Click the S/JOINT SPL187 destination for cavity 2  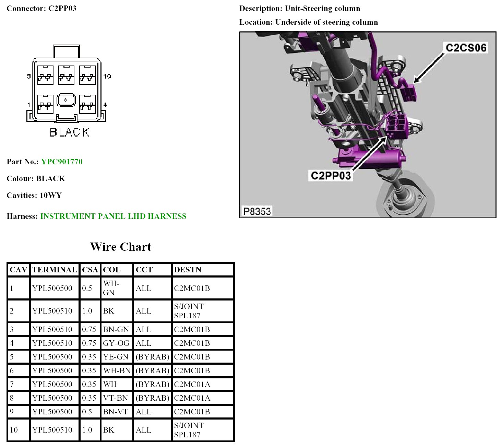click(x=189, y=311)
